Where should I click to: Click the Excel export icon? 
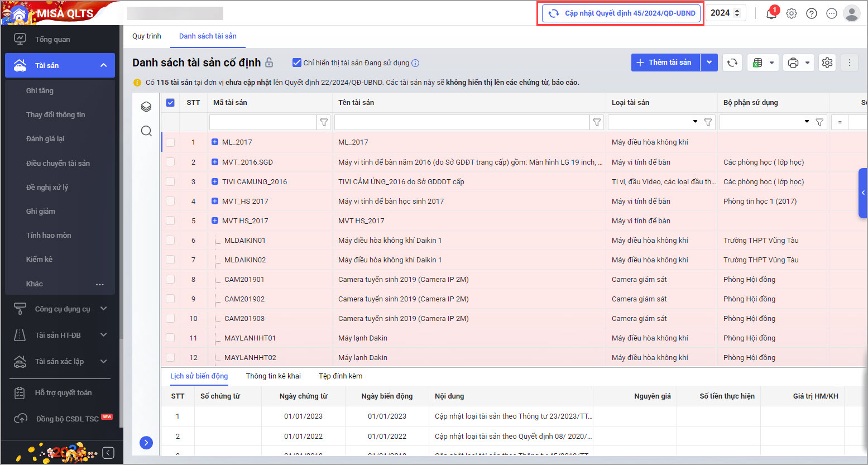pos(757,63)
